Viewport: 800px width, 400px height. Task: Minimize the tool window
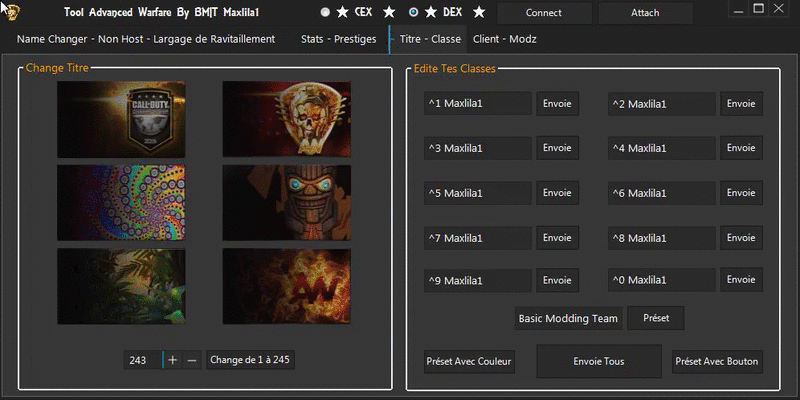pos(739,10)
